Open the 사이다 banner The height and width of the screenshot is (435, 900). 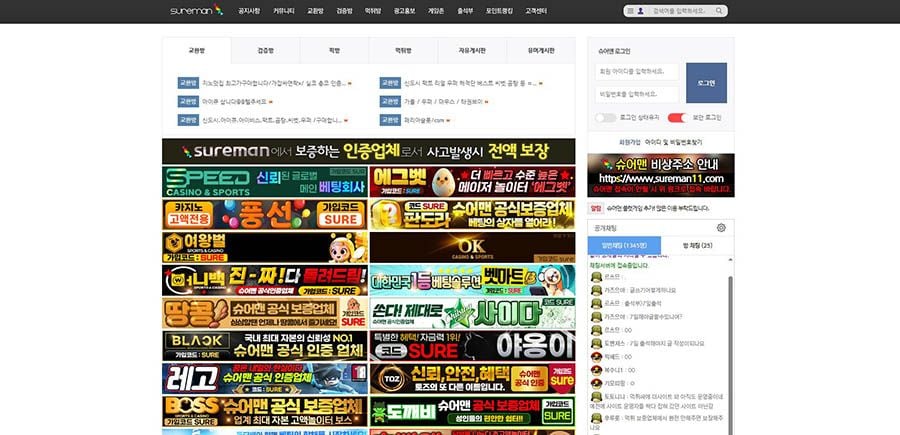[472, 313]
